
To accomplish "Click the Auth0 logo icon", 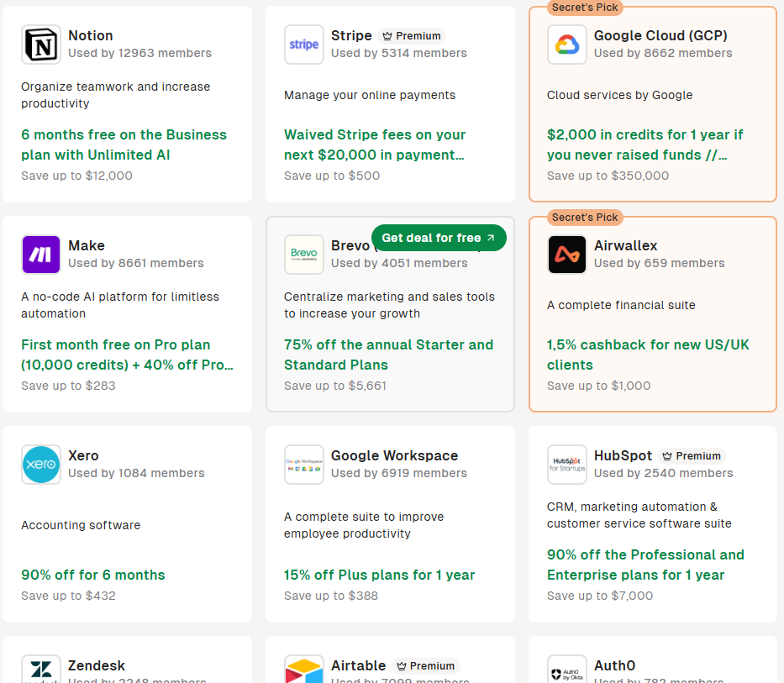I will point(567,669).
